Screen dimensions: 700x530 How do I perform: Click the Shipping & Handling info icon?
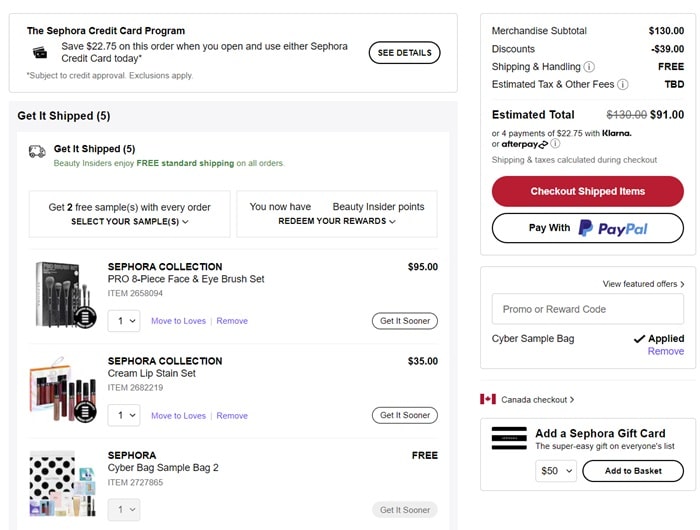[589, 67]
